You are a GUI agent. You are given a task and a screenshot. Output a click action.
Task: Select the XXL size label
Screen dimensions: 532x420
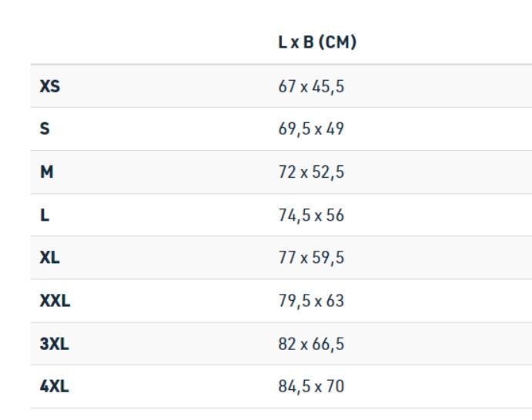click(x=55, y=301)
